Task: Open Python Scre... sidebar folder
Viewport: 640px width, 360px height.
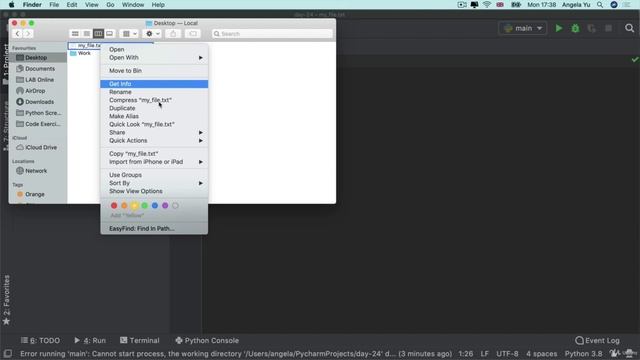Action: [38, 113]
